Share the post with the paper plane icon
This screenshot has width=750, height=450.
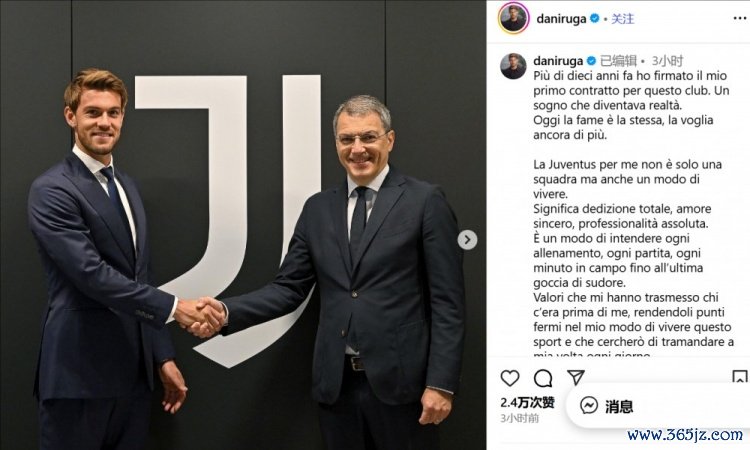pos(576,377)
